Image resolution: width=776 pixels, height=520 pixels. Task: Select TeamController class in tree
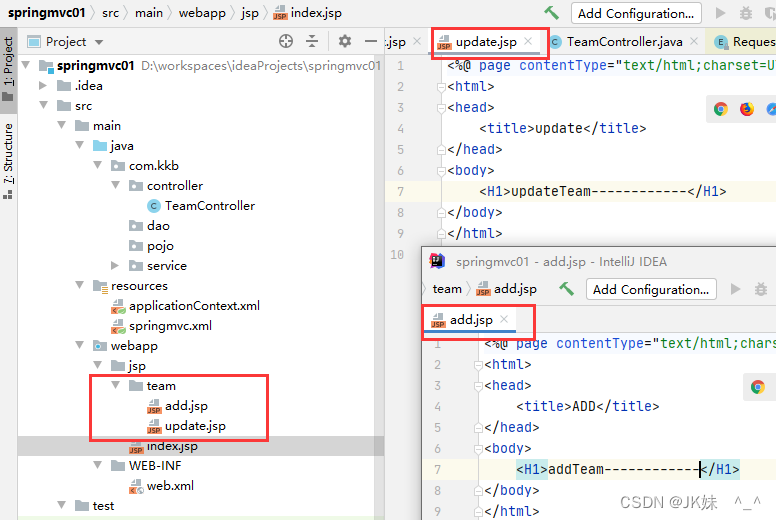pyautogui.click(x=201, y=206)
